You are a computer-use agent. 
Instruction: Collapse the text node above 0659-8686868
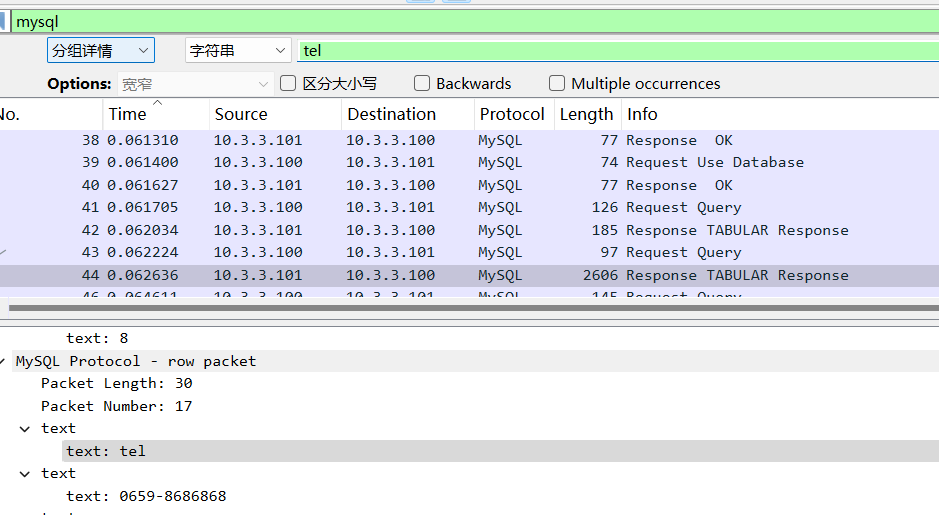pos(25,473)
